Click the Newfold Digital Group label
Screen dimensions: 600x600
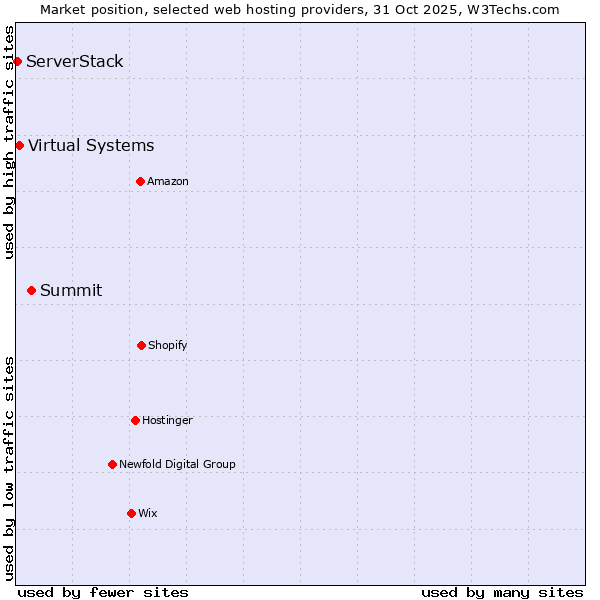tap(177, 464)
